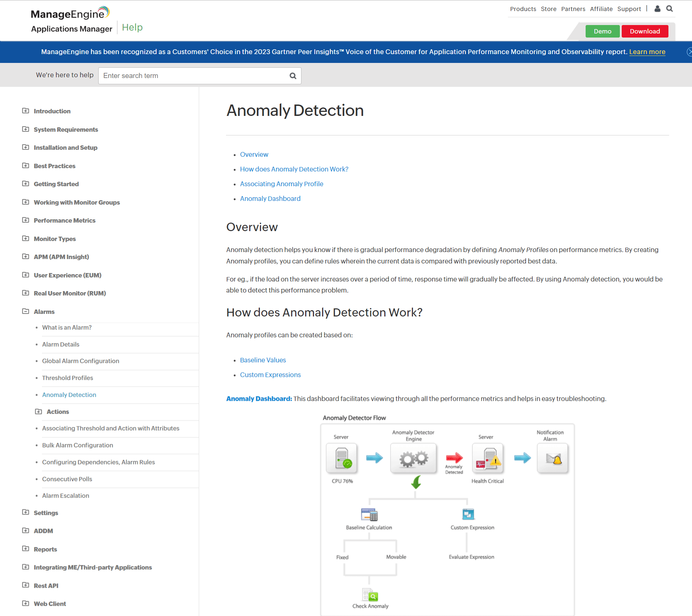Open the Store menu item
Screen dimensions: 692x616
click(x=548, y=9)
